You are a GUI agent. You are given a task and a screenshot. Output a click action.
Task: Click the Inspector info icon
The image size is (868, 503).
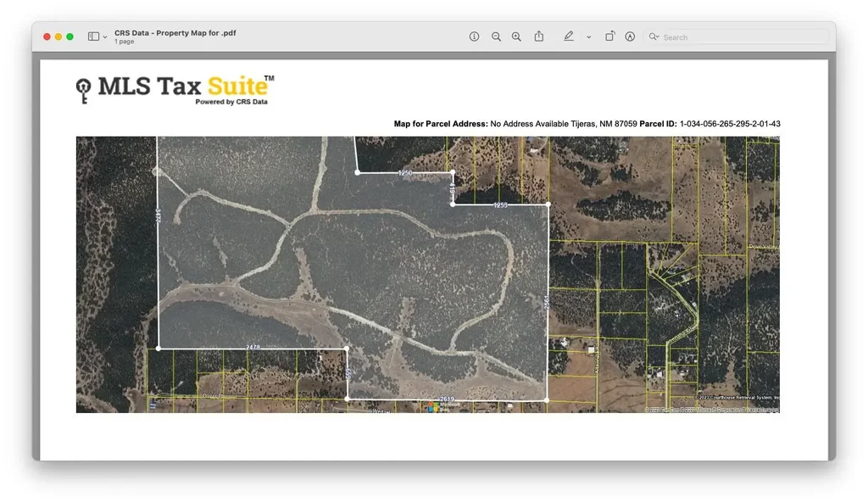(475, 36)
